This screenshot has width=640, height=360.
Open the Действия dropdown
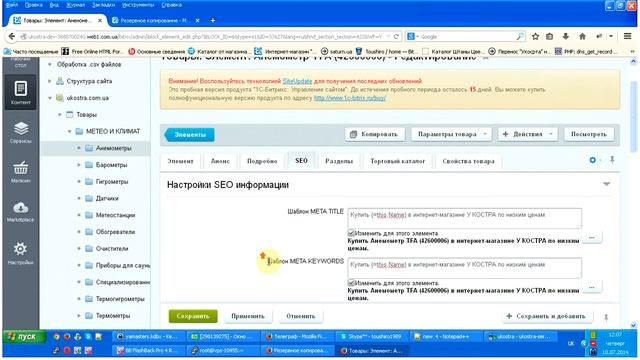(x=528, y=134)
